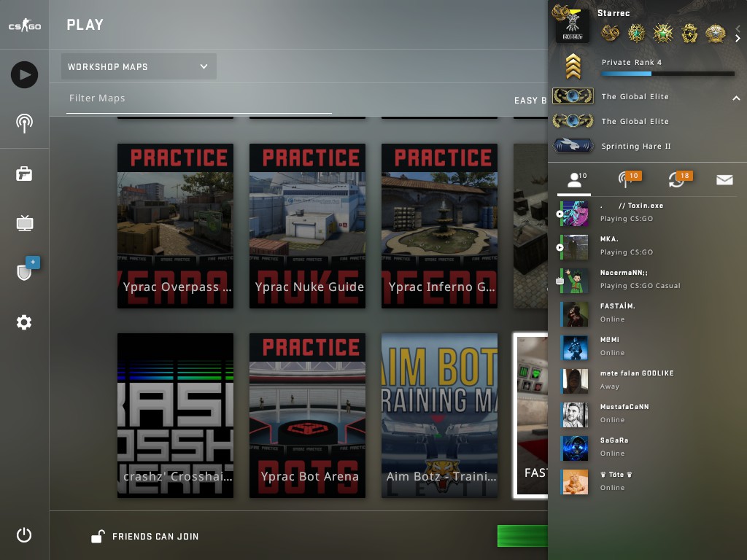Viewport: 747px width, 560px height.
Task: Open the mail messages tab
Action: (724, 179)
